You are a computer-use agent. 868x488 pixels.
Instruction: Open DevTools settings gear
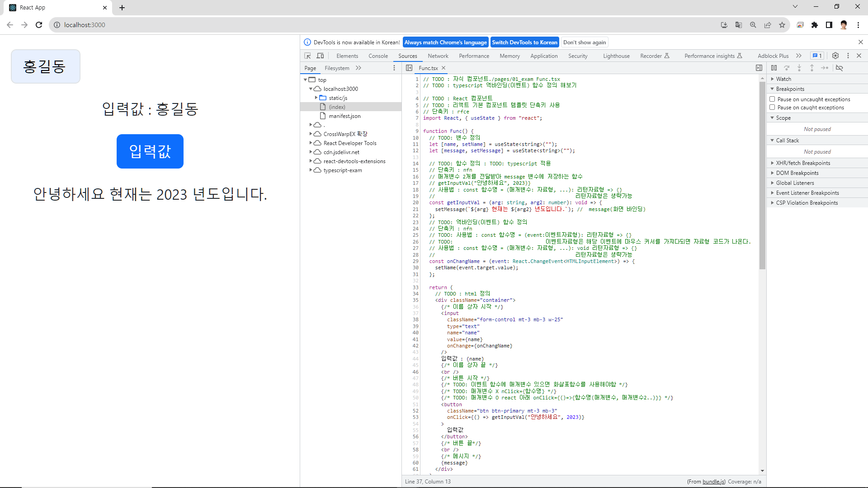click(835, 56)
